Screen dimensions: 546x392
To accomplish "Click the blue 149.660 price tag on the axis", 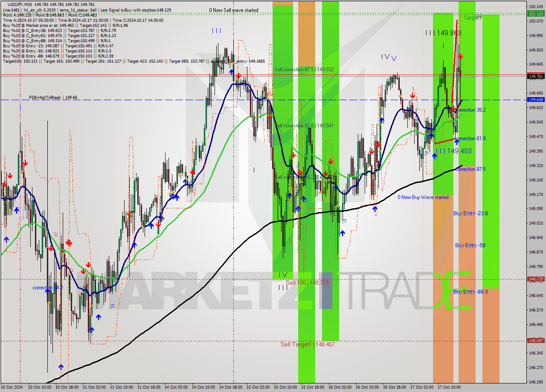I will [536, 99].
